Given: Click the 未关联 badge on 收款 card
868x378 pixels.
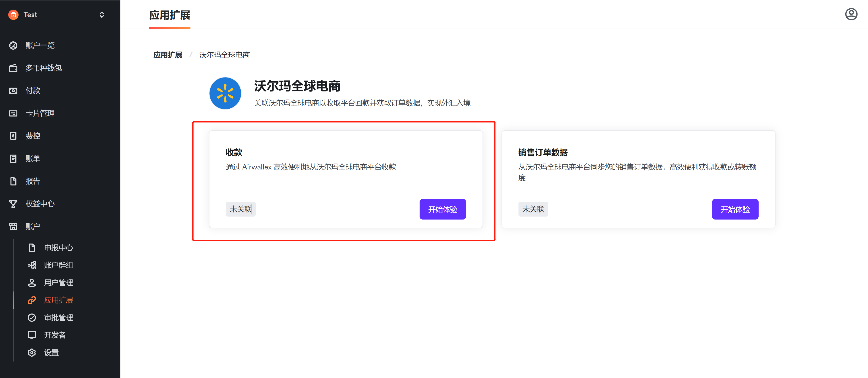Looking at the screenshot, I should 241,209.
